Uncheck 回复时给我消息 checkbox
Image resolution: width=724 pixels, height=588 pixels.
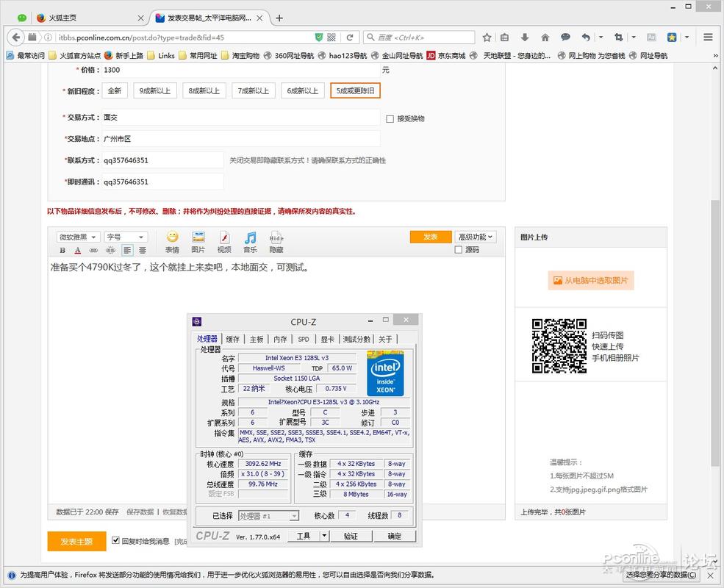115,540
